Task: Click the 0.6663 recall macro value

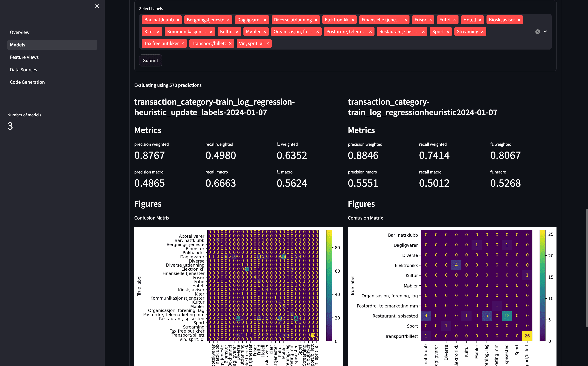Action: (x=221, y=183)
